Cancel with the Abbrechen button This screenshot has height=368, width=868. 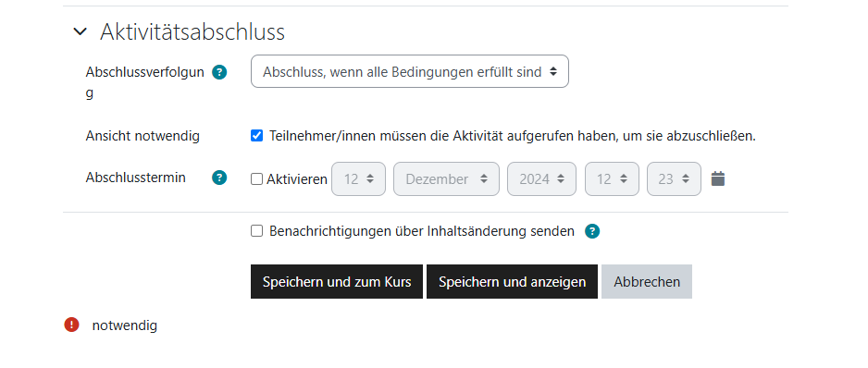coord(647,282)
